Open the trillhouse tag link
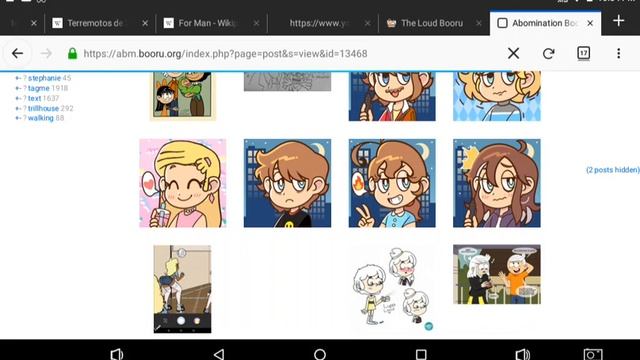Viewport: 640px width, 360px height. [43, 108]
